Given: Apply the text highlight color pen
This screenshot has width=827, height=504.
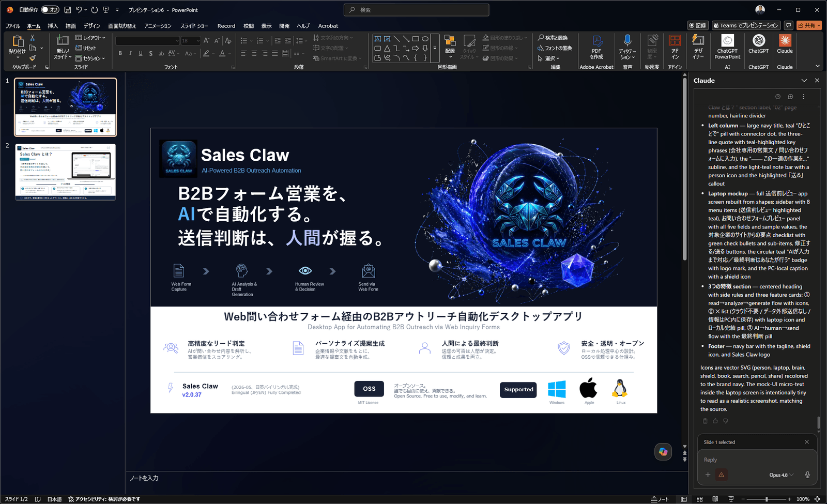Looking at the screenshot, I should coord(206,53).
